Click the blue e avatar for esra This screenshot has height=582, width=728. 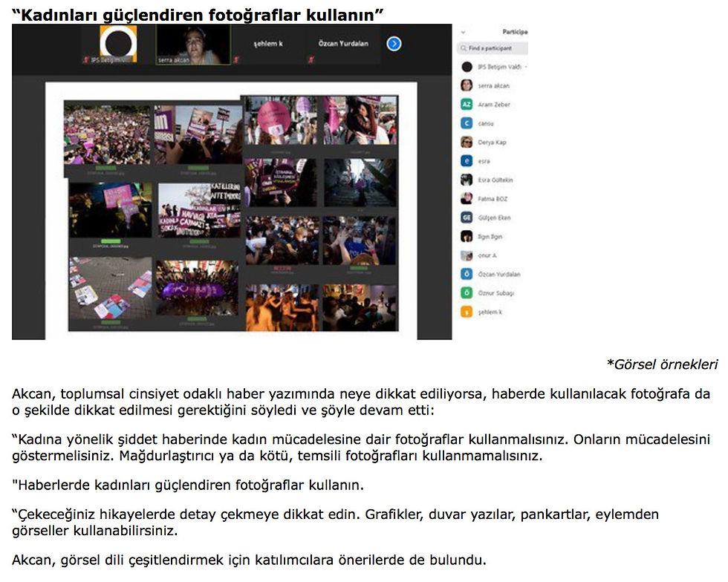pyautogui.click(x=467, y=161)
